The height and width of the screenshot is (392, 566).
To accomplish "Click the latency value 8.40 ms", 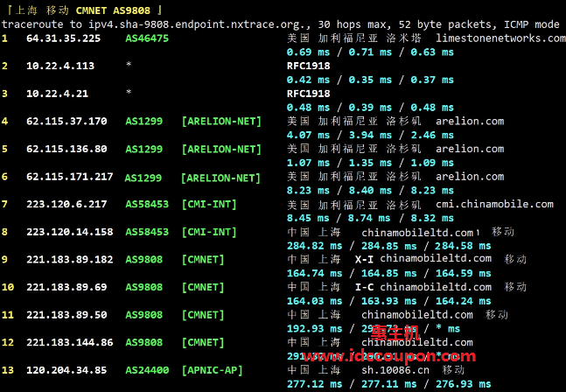I will pyautogui.click(x=370, y=191).
